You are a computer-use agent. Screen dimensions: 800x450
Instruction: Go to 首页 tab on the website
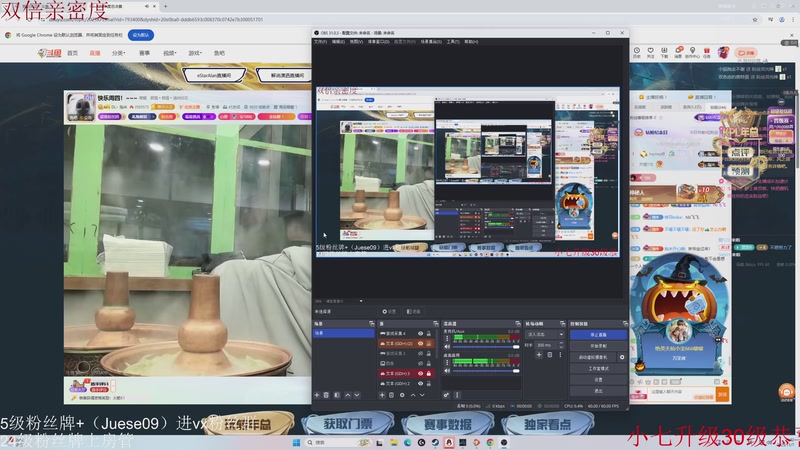pyautogui.click(x=72, y=53)
